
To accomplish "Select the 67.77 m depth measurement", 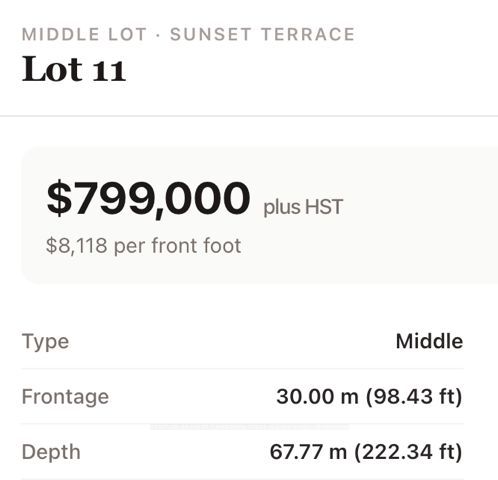I will tap(308, 452).
